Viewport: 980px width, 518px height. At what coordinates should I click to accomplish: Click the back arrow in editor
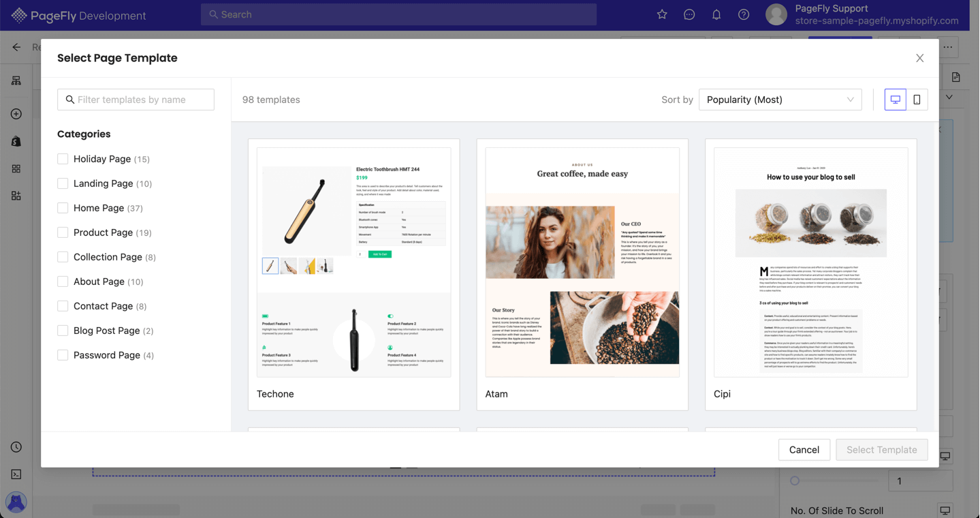point(16,47)
